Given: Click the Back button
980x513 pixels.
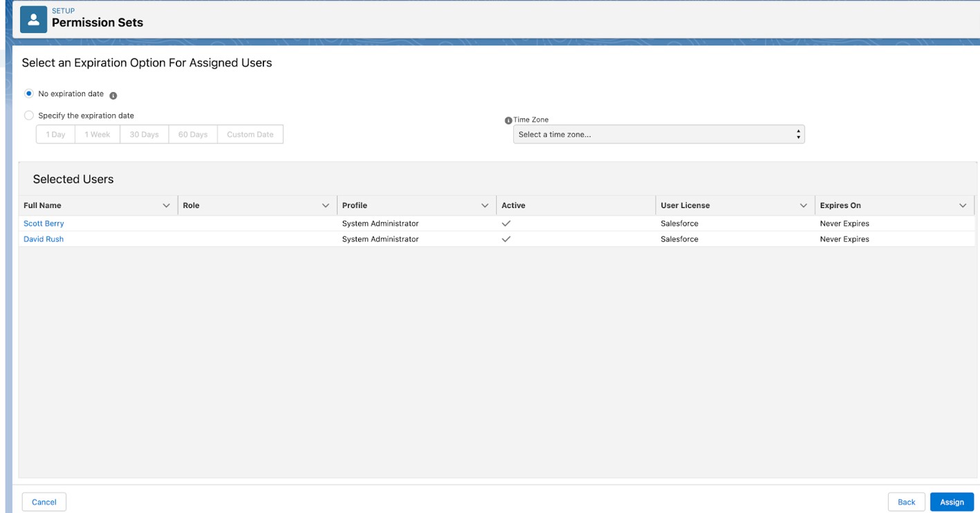Looking at the screenshot, I should [x=906, y=501].
